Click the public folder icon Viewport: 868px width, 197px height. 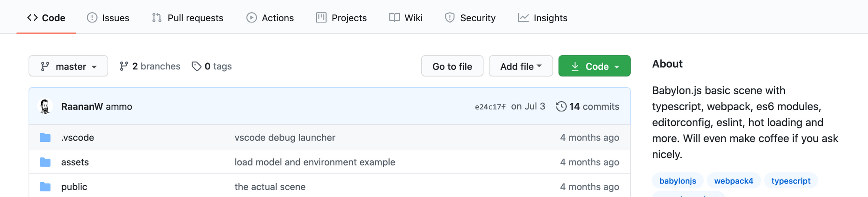pos(45,187)
